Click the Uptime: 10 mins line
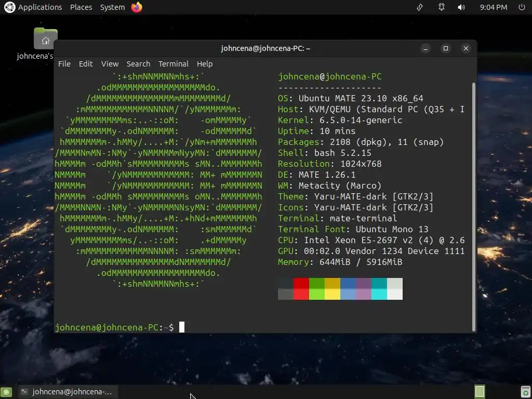The image size is (532, 399). [316, 131]
